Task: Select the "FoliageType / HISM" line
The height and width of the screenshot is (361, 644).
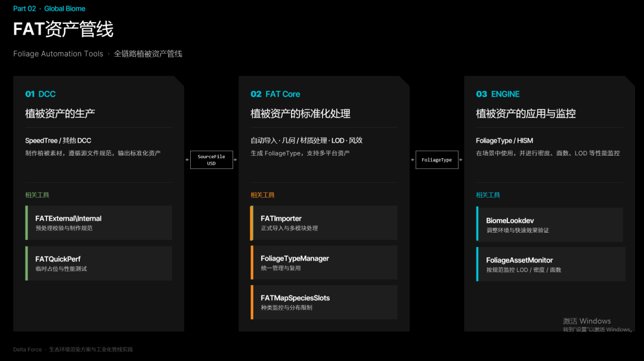Action: [x=504, y=141]
